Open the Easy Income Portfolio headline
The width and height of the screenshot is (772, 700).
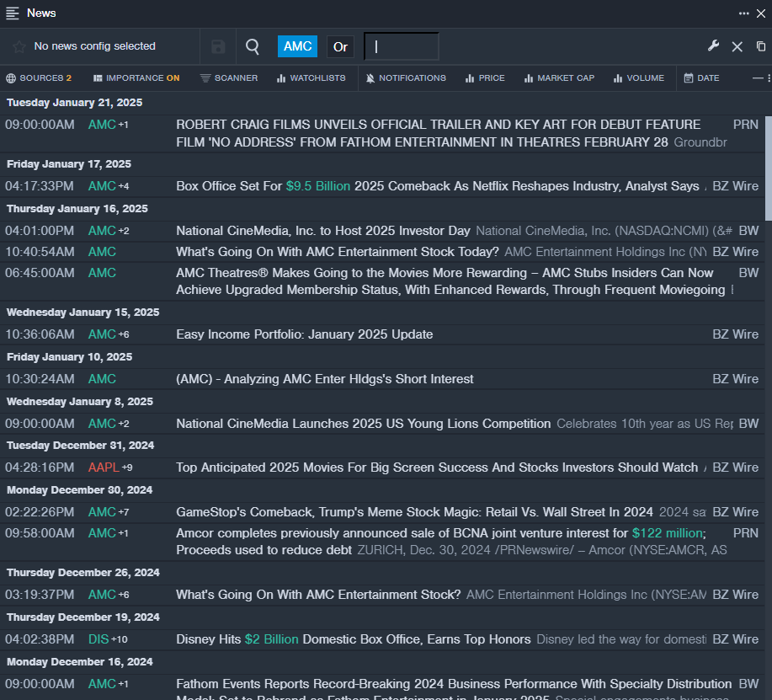point(304,334)
